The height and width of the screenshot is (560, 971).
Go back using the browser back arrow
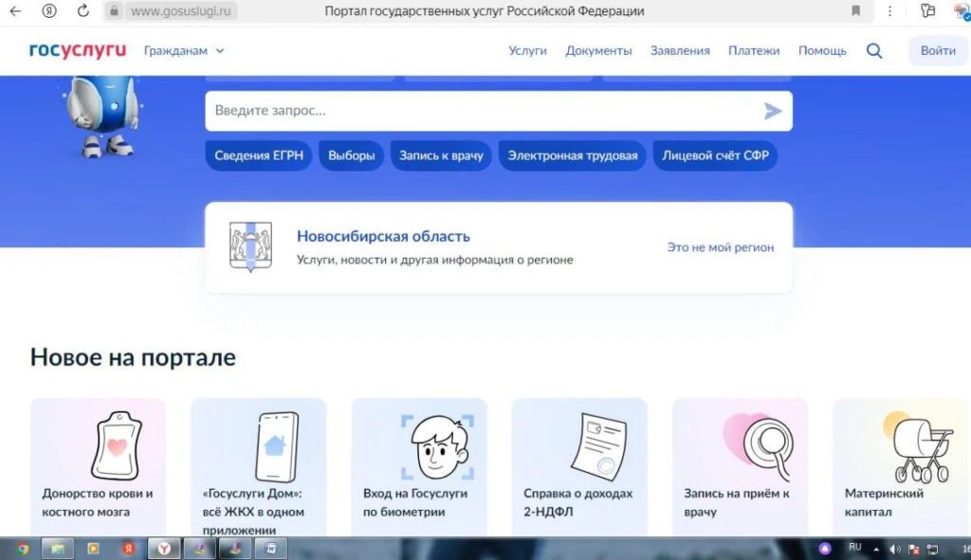15,10
